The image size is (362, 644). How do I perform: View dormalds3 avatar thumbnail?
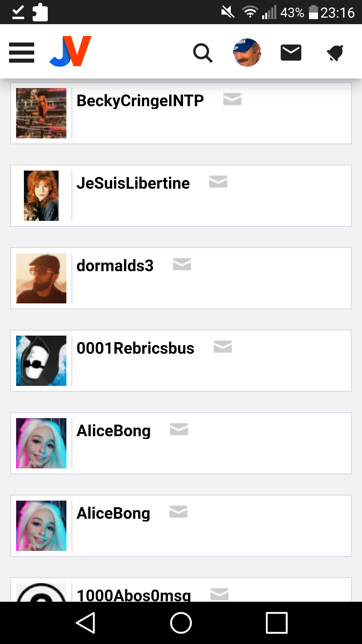point(41,278)
